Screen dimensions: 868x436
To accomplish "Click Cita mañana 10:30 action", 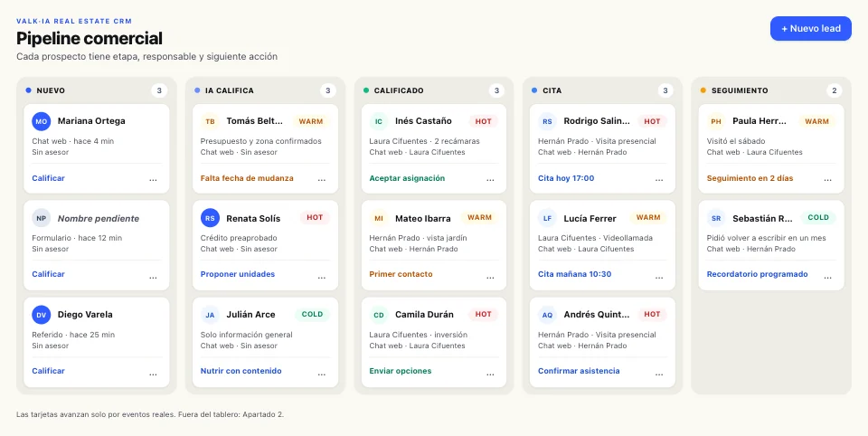I will 575,274.
